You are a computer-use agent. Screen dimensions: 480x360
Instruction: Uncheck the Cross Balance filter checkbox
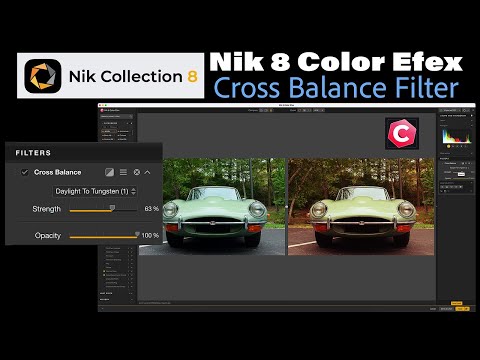pos(24,172)
